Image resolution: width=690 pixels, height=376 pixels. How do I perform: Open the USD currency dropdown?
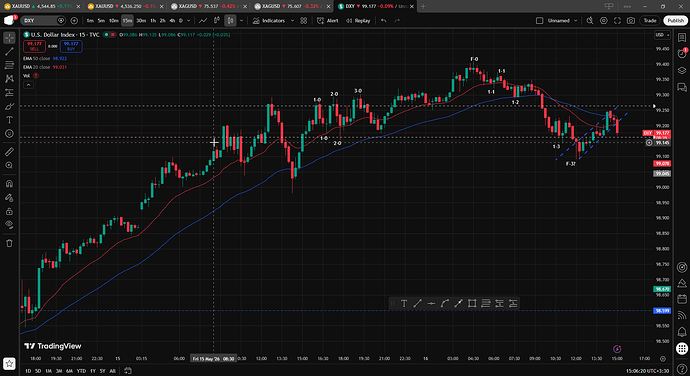tap(662, 35)
